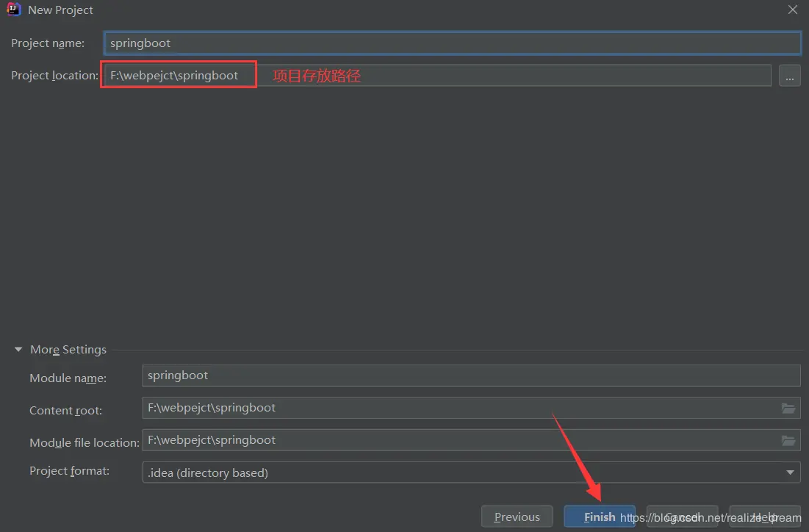Viewport: 809px width, 532px height.
Task: Click the Module name field
Action: 471,375
